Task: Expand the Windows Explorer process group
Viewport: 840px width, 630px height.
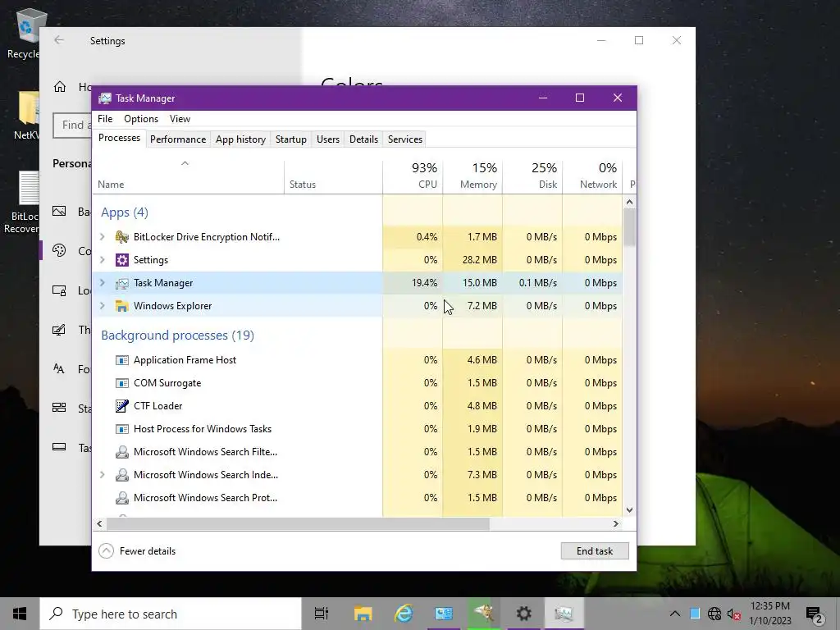Action: (103, 306)
